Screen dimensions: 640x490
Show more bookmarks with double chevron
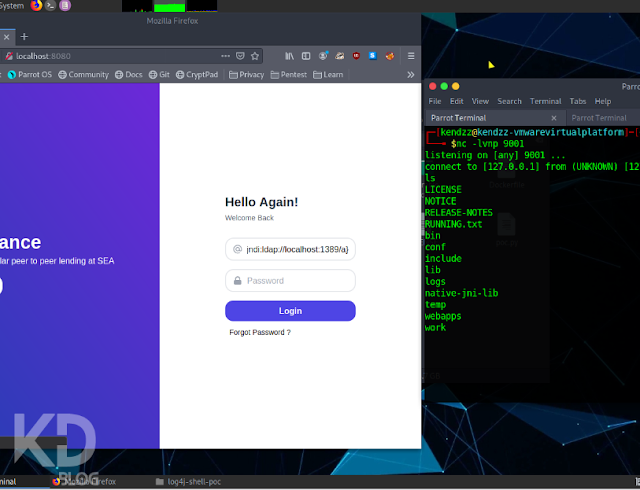(x=411, y=75)
